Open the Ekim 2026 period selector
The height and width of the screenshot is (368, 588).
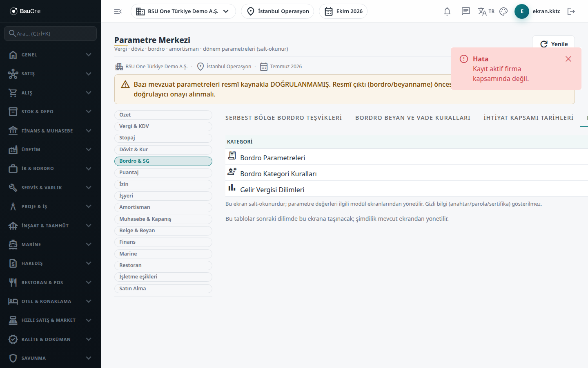click(x=343, y=11)
